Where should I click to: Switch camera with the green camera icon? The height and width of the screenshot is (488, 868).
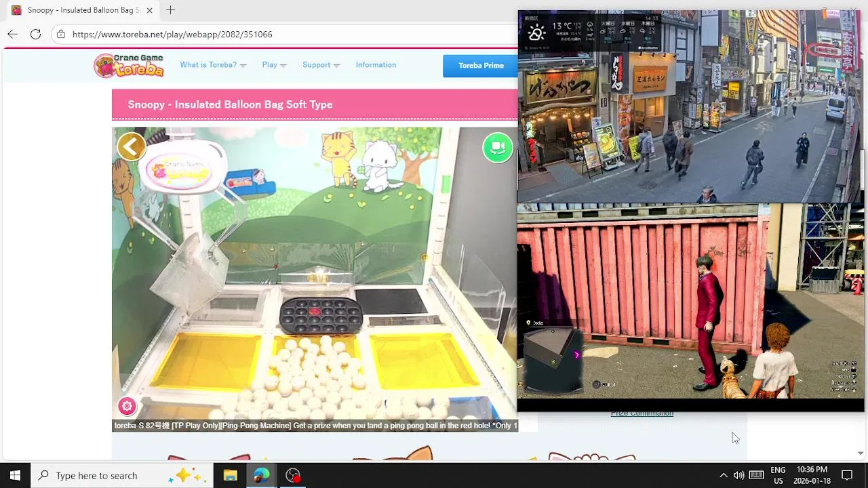pos(498,147)
